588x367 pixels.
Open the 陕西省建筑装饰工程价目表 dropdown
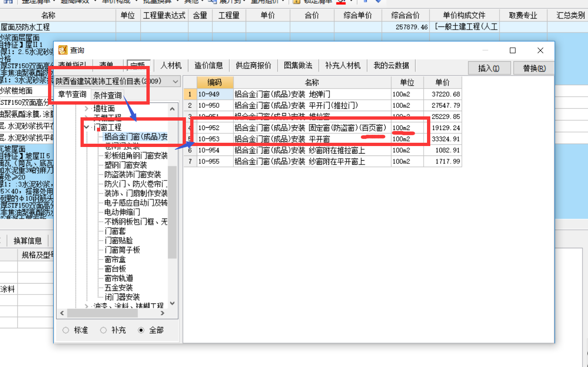pos(176,82)
